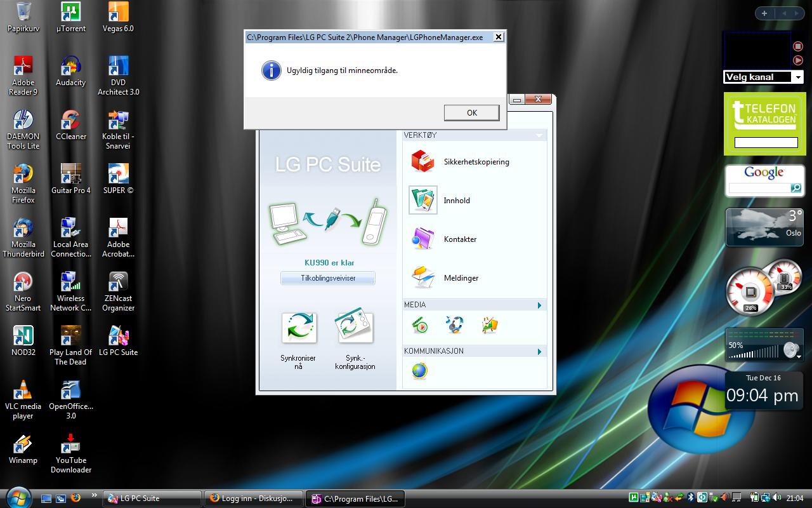Expand the MEDIA section arrow

coord(539,305)
